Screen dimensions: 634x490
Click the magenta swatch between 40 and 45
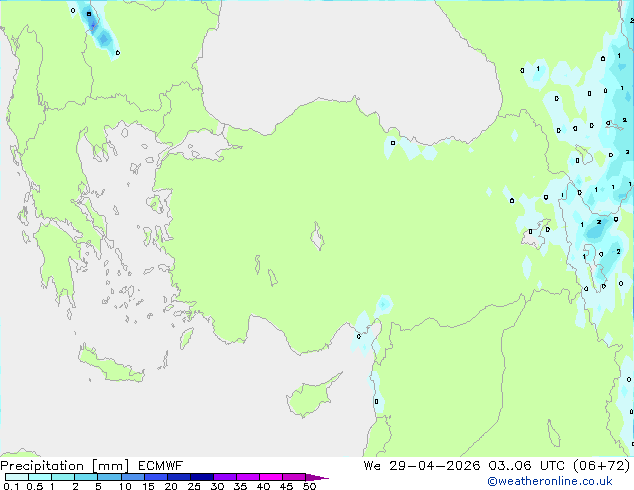pos(271,477)
